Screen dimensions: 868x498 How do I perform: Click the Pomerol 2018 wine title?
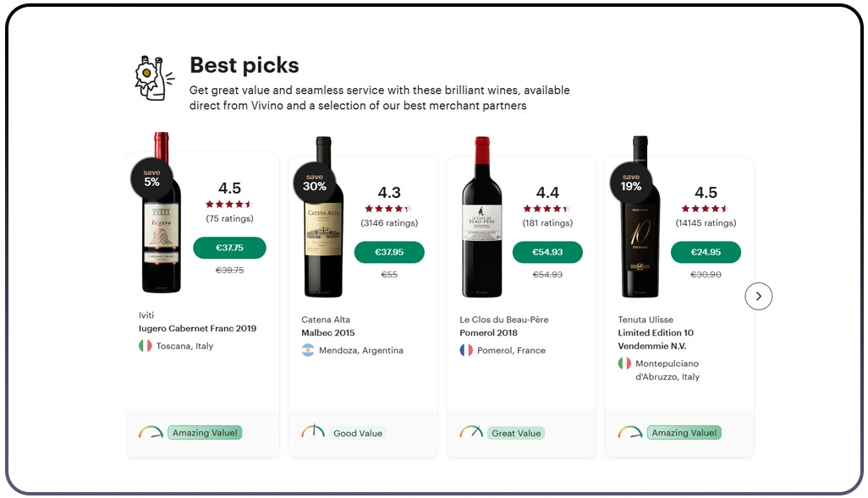point(489,332)
